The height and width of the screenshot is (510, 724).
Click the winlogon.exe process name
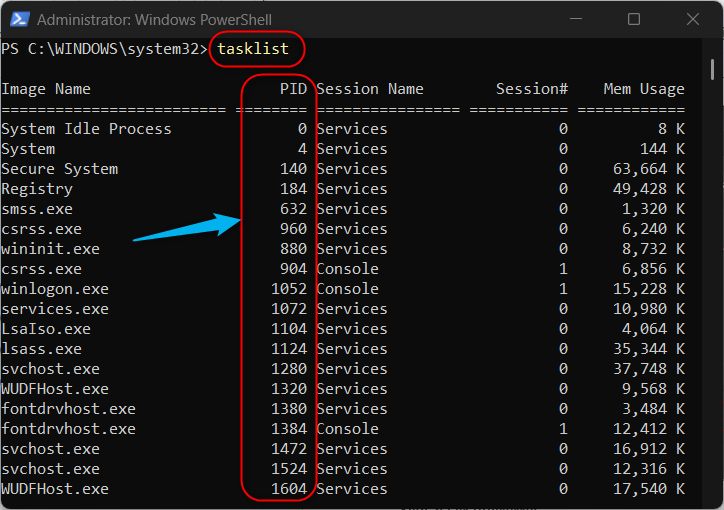55,289
